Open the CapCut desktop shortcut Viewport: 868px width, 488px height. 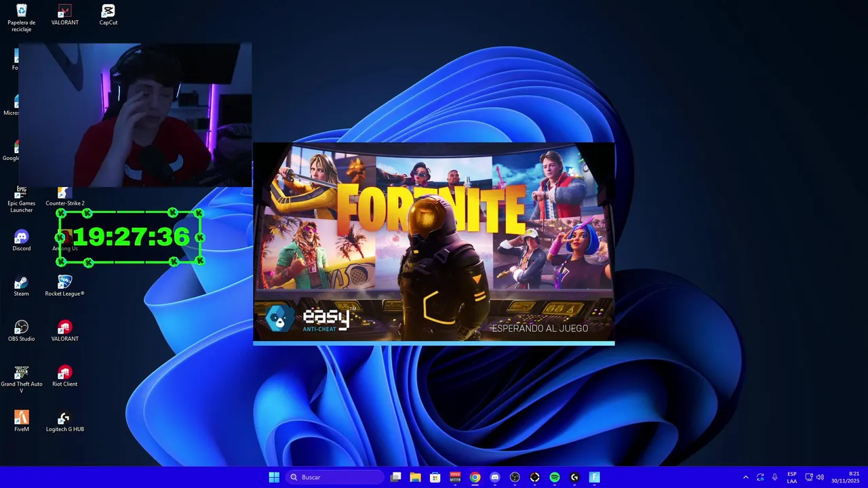point(108,15)
